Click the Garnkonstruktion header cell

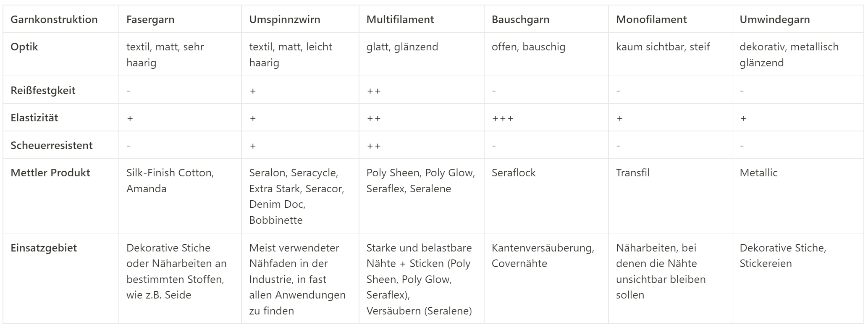(x=54, y=19)
